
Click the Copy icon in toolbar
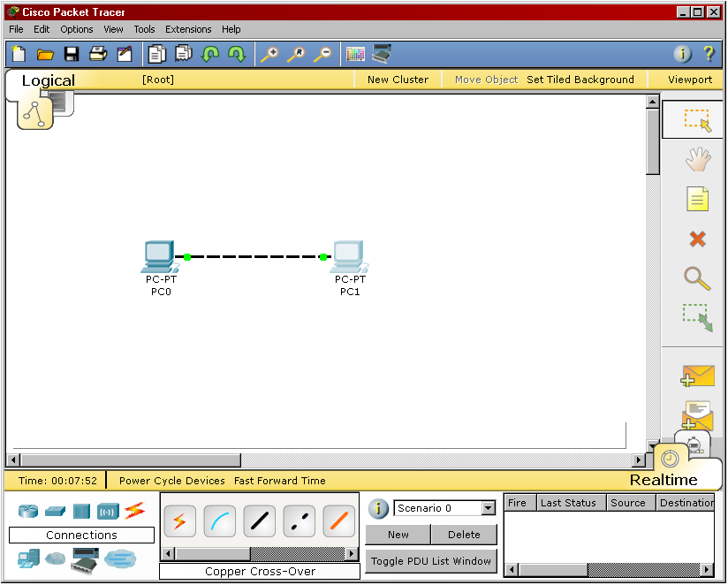[x=157, y=54]
